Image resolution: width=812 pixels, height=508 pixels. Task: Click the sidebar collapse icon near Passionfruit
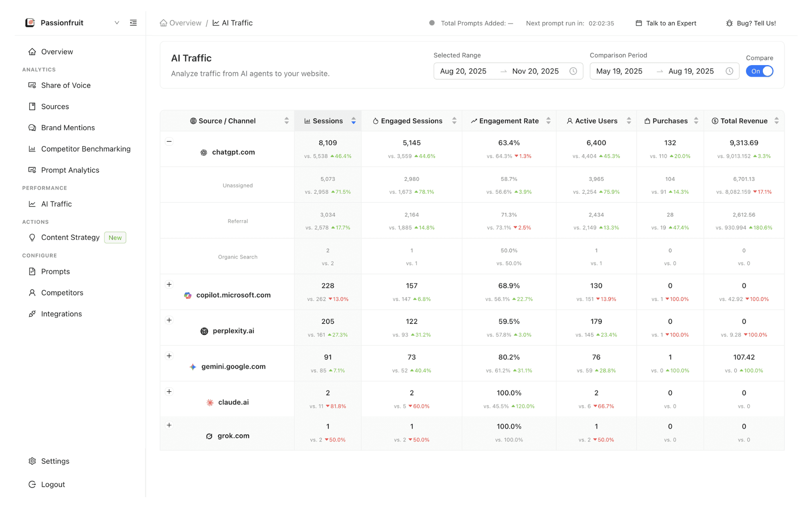pos(133,23)
